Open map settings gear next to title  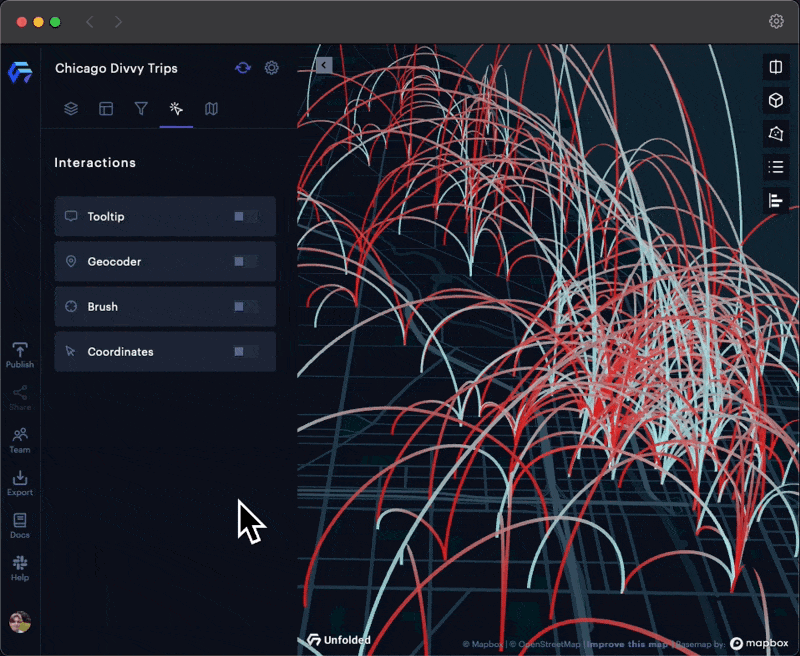pos(271,68)
